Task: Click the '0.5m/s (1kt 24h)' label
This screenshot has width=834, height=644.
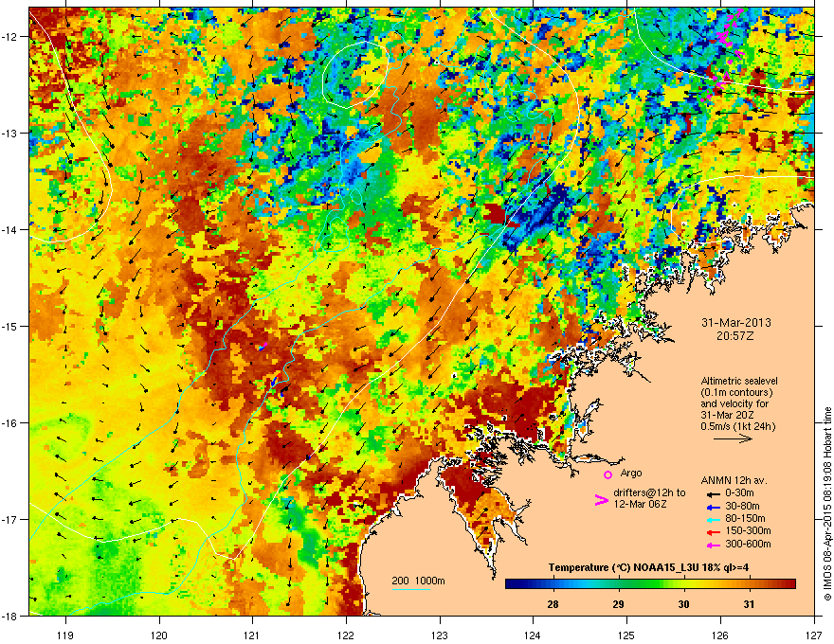Action: [737, 426]
